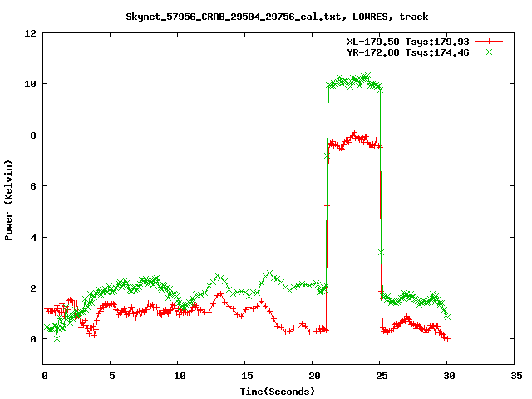Viewport: 532px width, 399px height.
Task: Click x-axis tick label 30
Action: 449,376
